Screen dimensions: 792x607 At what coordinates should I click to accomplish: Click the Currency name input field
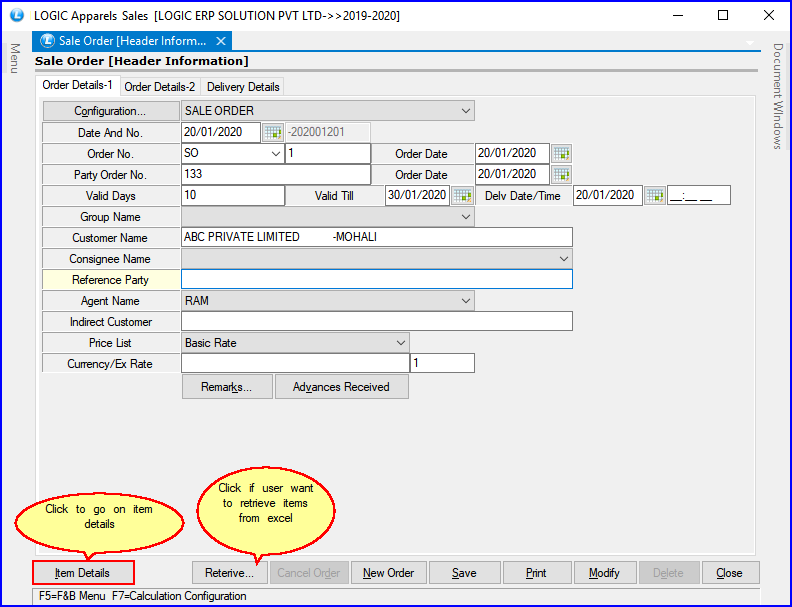(295, 364)
